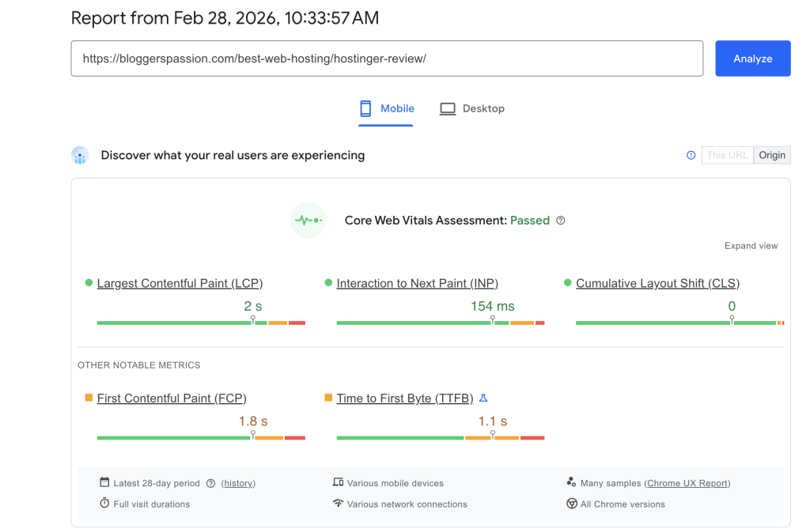Image resolution: width=810 pixels, height=532 pixels.
Task: Click the PageSpeed Insights user experience icon
Action: (80, 155)
